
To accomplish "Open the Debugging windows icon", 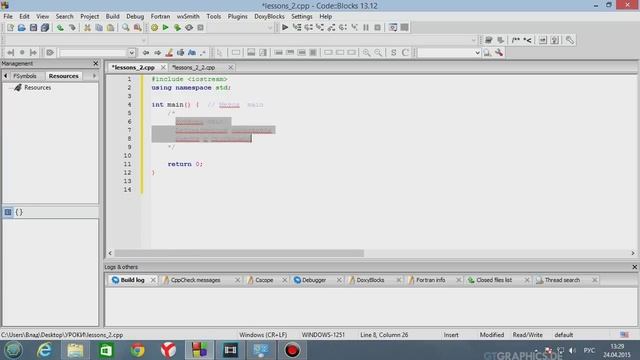I will pos(393,27).
